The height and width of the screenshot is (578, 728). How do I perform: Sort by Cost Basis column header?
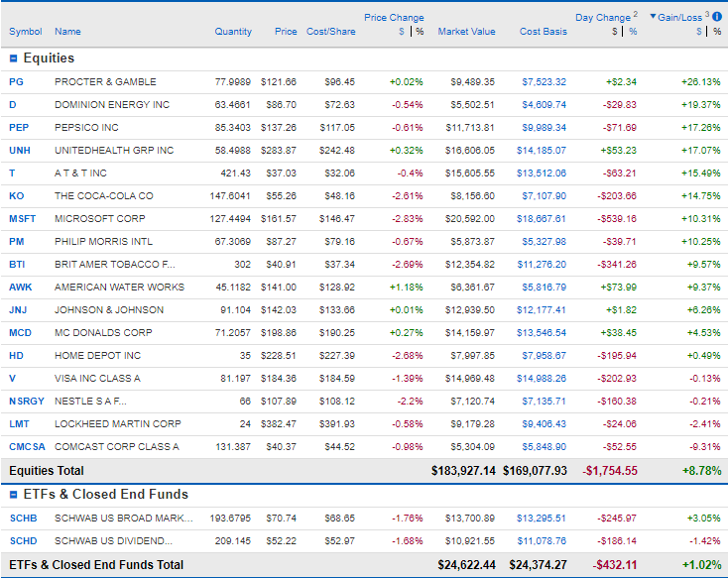click(544, 32)
